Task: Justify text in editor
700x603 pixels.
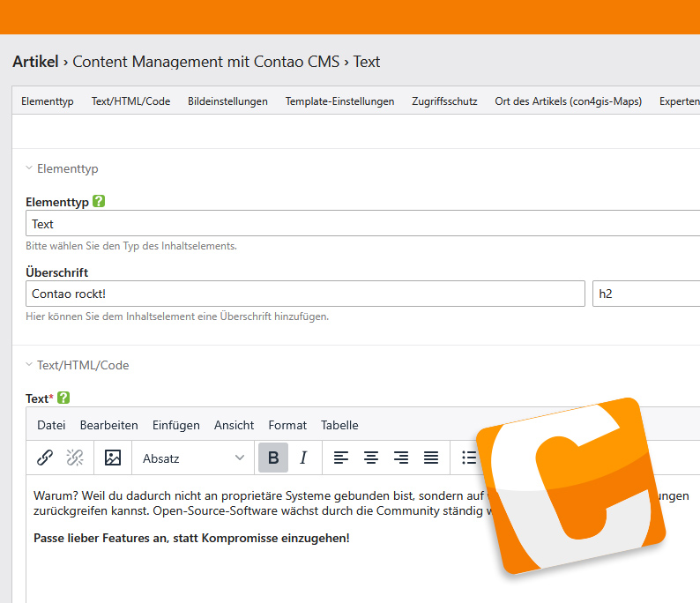Action: pos(431,458)
